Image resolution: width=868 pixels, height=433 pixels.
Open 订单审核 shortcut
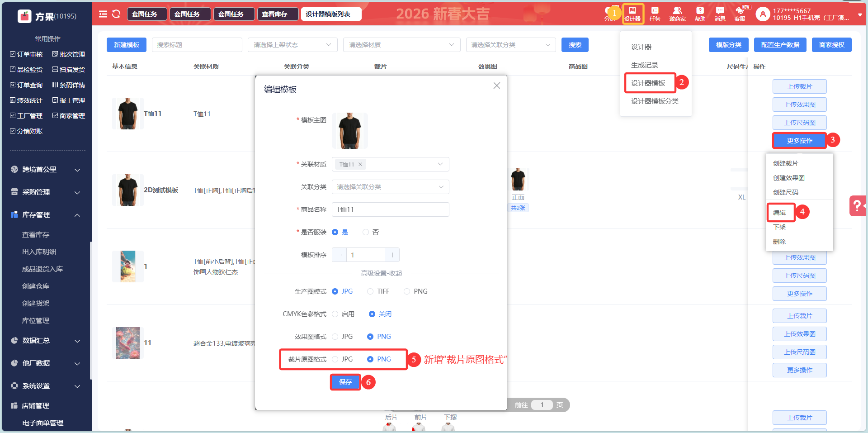(26, 54)
